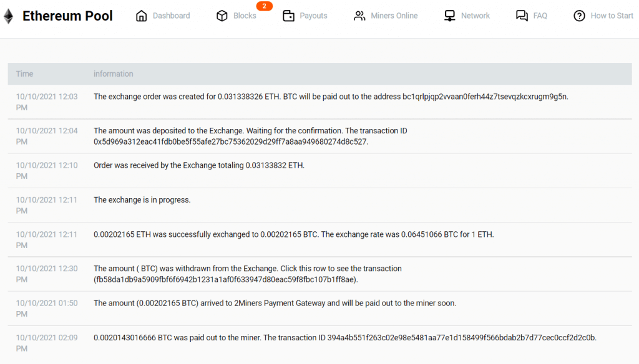
Task: Click the How to Start button
Action: 612,16
